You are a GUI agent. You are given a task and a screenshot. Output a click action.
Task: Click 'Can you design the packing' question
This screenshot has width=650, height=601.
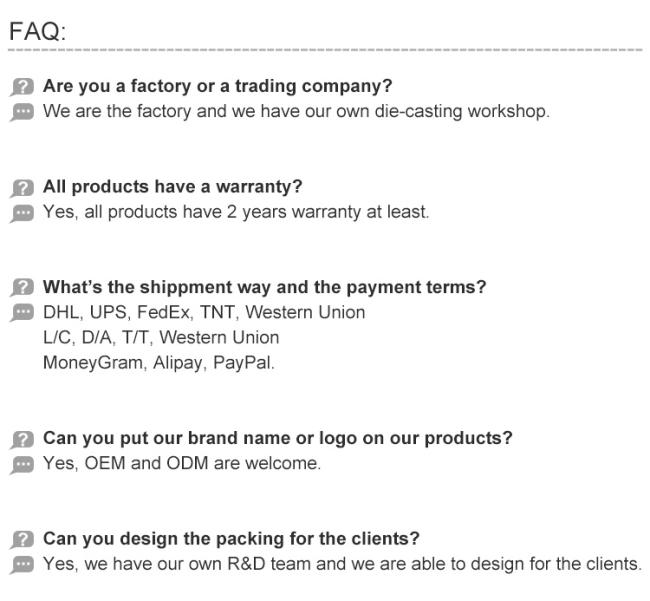click(231, 539)
